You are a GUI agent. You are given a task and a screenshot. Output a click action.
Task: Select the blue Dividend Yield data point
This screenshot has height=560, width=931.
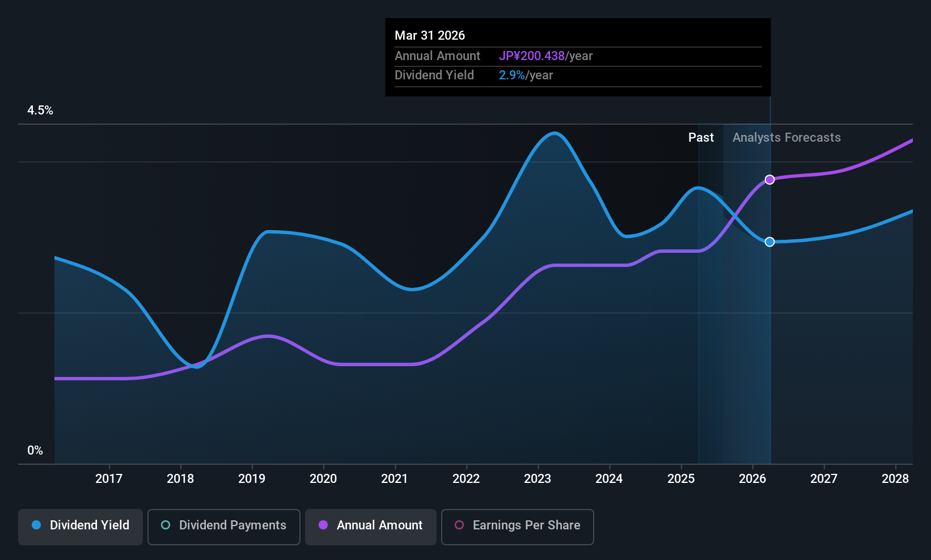[x=769, y=242]
